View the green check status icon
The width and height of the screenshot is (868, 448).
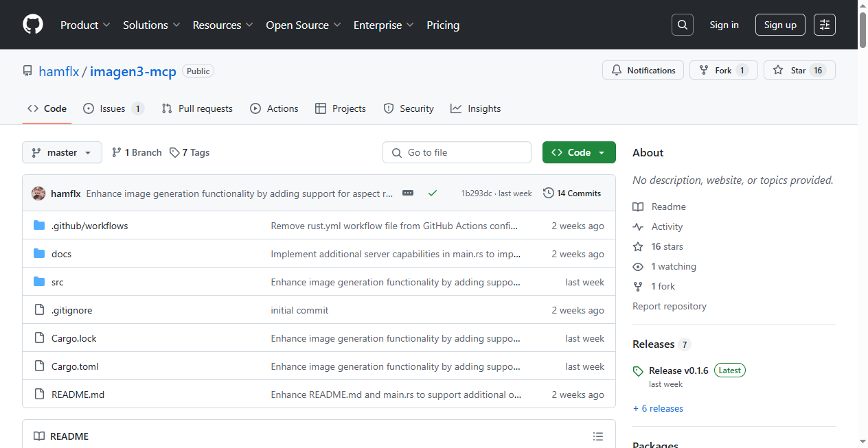click(432, 193)
